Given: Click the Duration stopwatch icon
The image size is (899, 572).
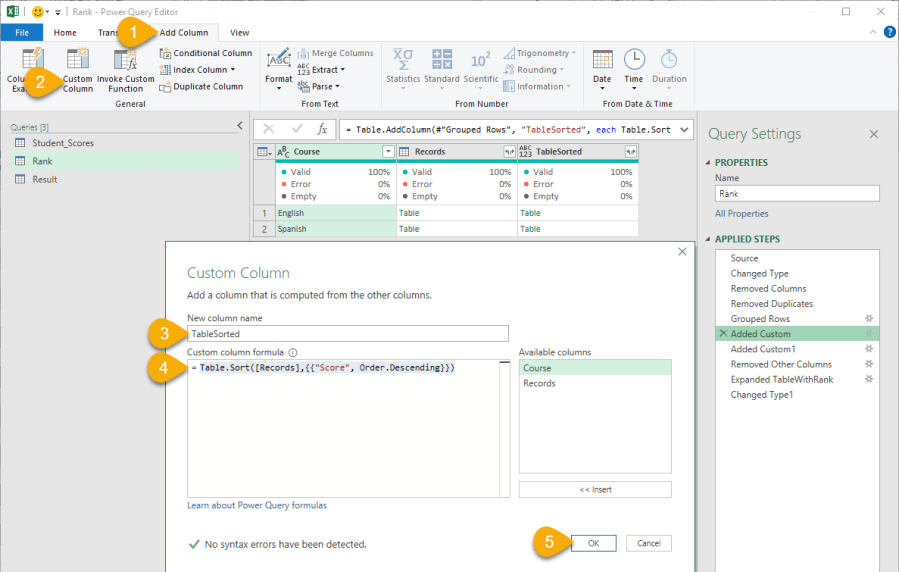Looking at the screenshot, I should pos(669,59).
